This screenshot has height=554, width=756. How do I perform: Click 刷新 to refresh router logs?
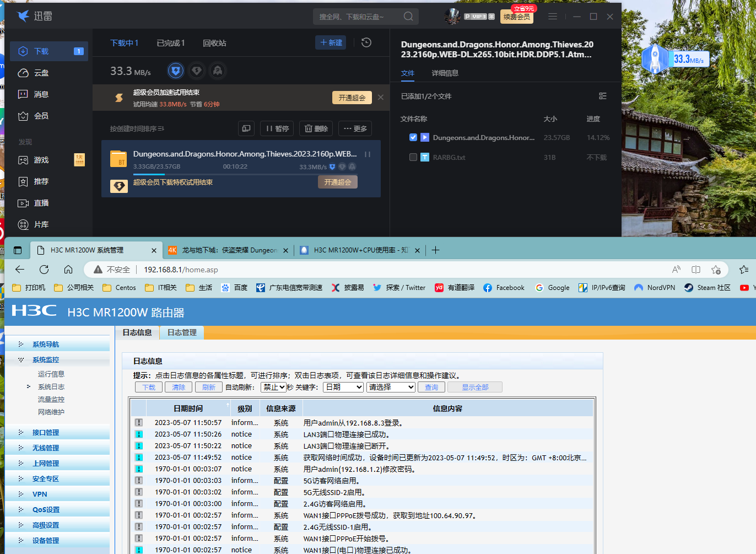[x=208, y=387]
